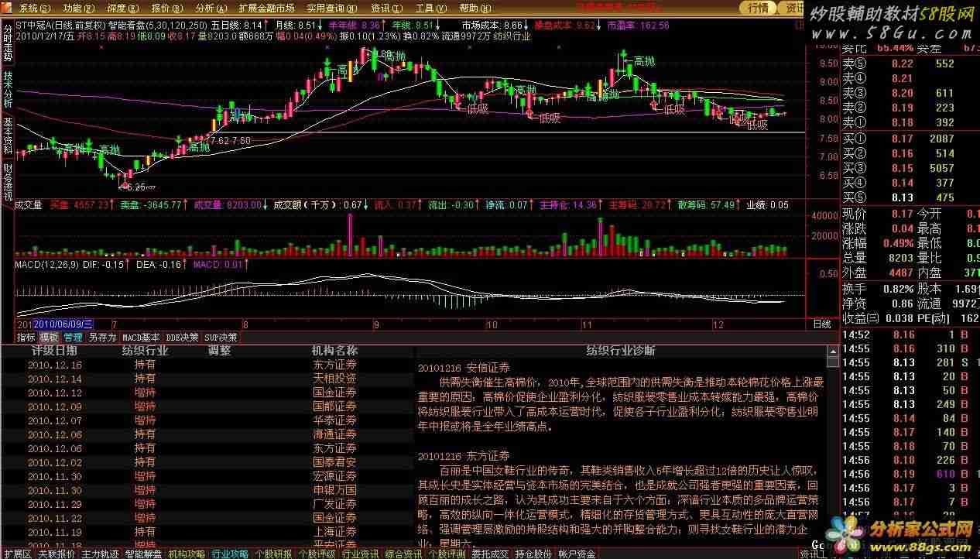Open the 个股评级 bottom tab
980x559 pixels.
[317, 554]
